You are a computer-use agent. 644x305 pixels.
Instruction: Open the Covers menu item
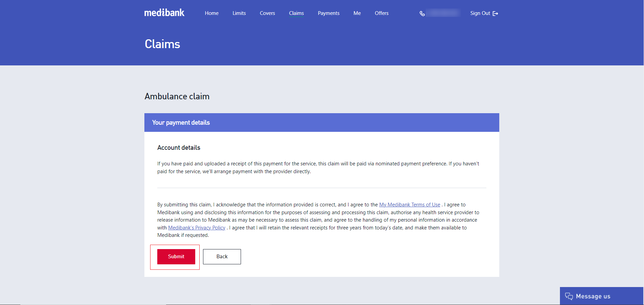tap(267, 13)
